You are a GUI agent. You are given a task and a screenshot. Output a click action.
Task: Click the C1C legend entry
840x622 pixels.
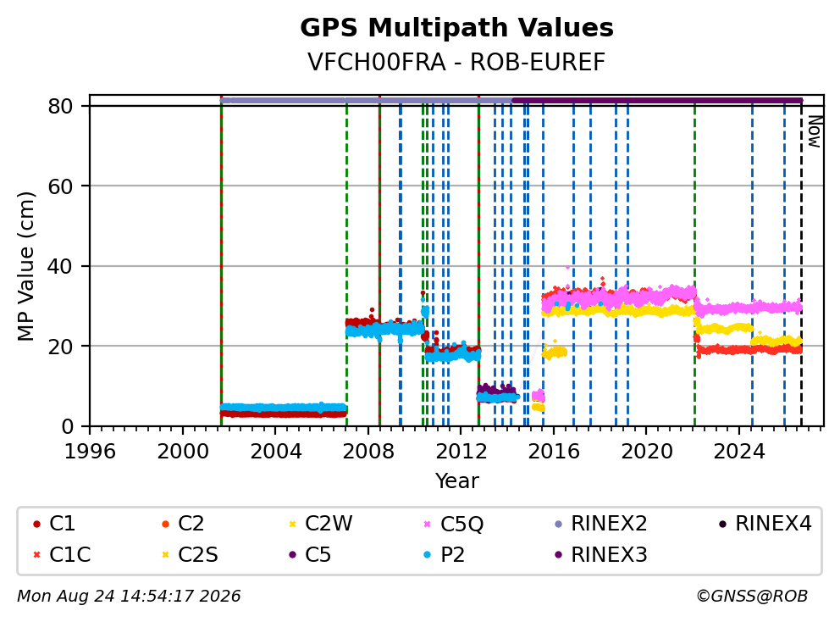point(62,554)
